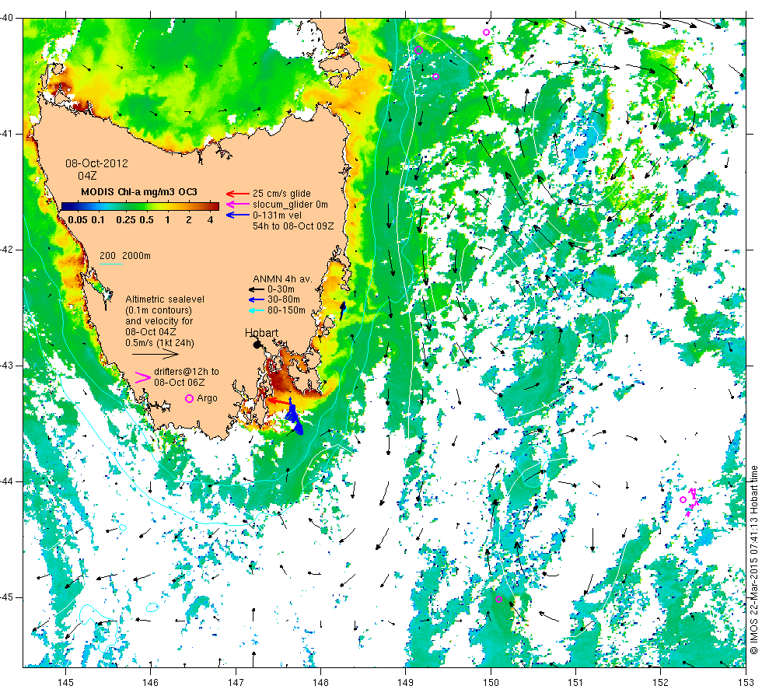Screen dimensions: 762x700
Task: Click the '-45' latitude axis label
Action: pyautogui.click(x=7, y=597)
